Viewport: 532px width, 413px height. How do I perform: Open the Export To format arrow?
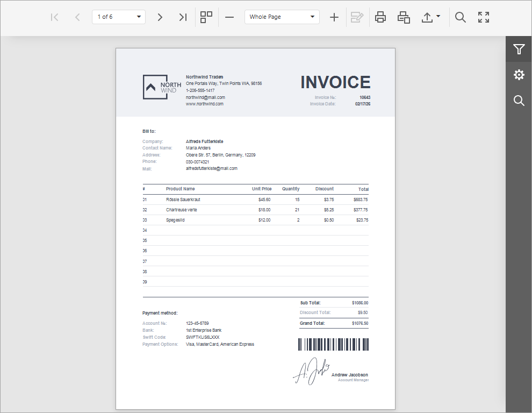coord(438,16)
